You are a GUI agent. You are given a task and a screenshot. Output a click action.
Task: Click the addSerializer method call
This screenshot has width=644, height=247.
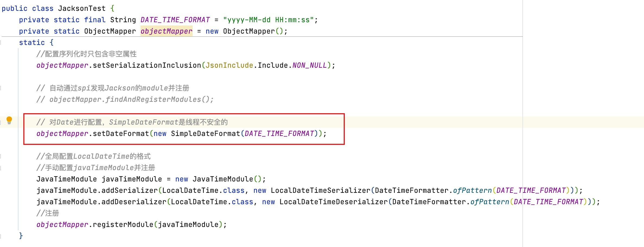coord(130,190)
